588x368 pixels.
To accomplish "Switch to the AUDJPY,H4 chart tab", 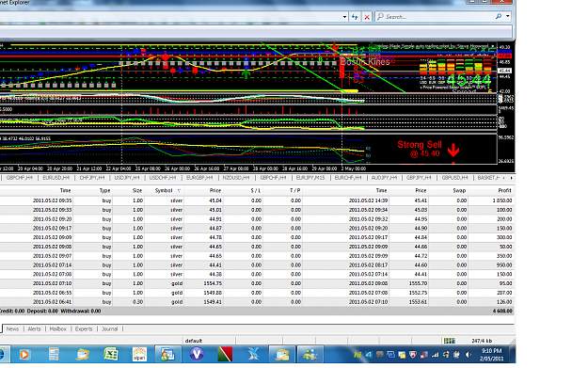I will tap(385, 178).
